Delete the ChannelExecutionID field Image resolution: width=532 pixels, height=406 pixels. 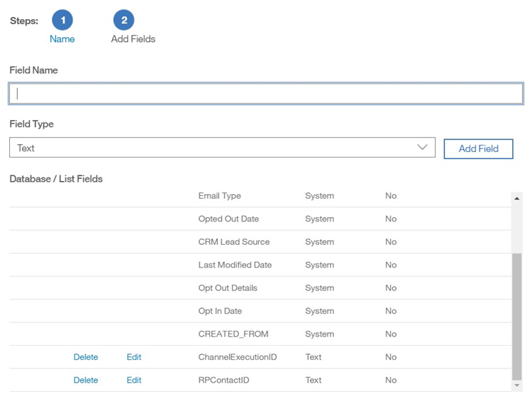[86, 357]
